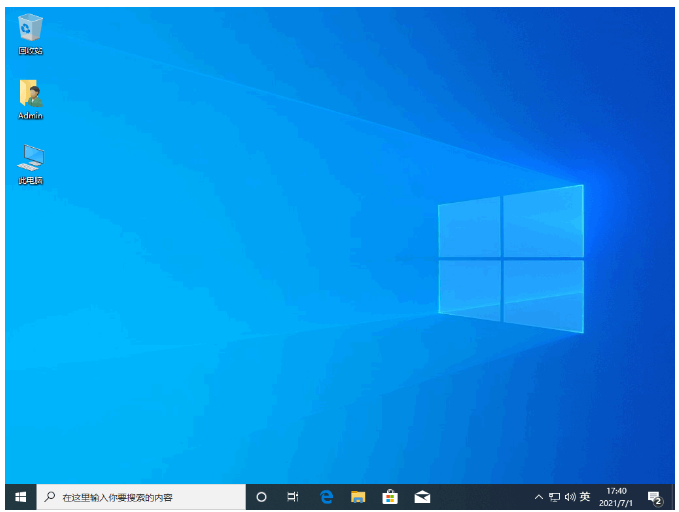Open the network status tray icon

555,497
